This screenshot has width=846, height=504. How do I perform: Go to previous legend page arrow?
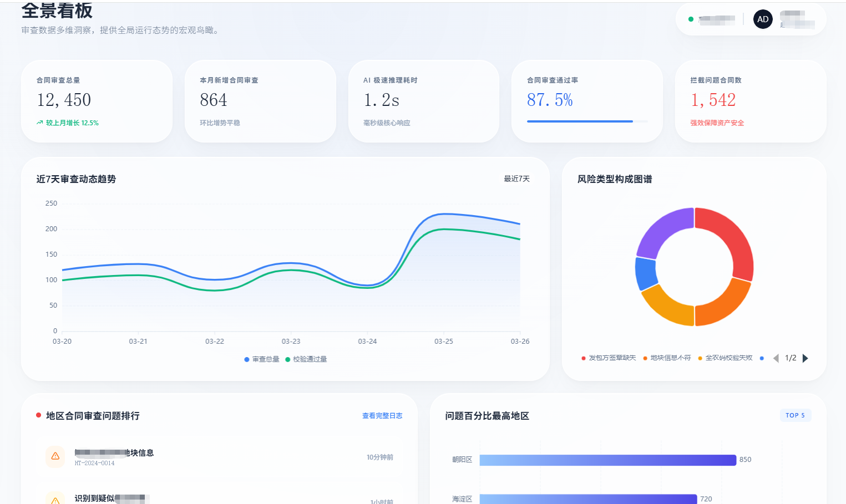pos(776,358)
